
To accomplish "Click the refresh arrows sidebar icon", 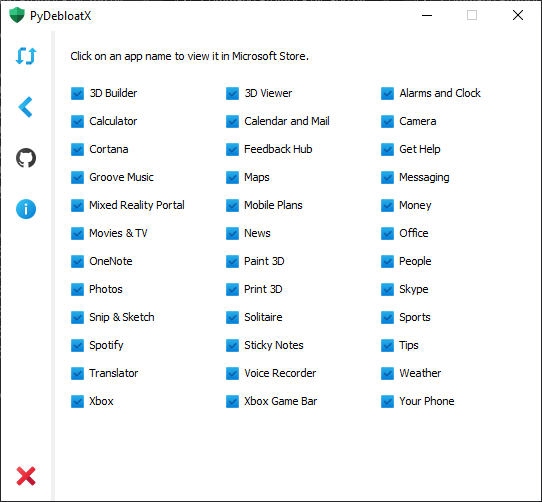I will tap(26, 56).
